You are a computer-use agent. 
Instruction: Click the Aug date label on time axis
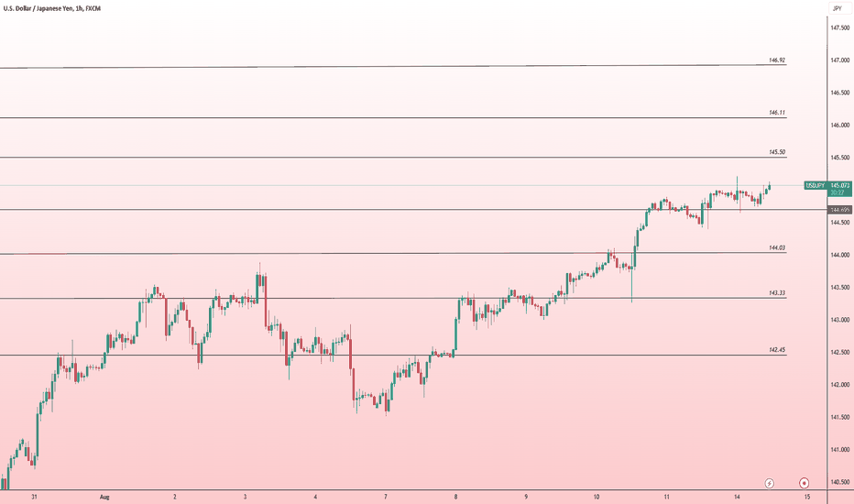point(104,497)
